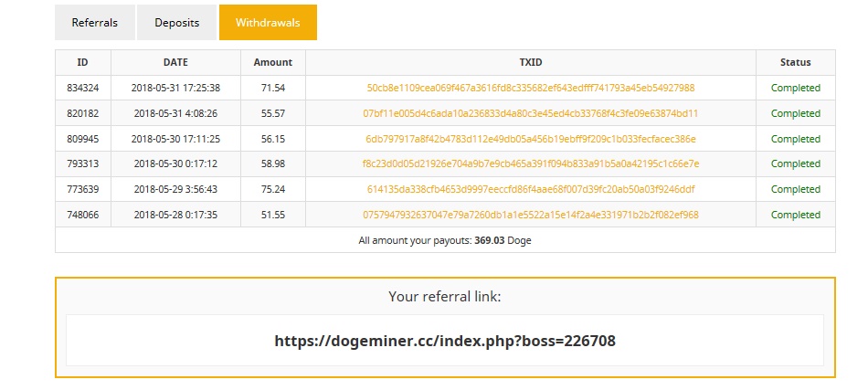Click the Amount column header
The image size is (868, 390).
tap(273, 62)
